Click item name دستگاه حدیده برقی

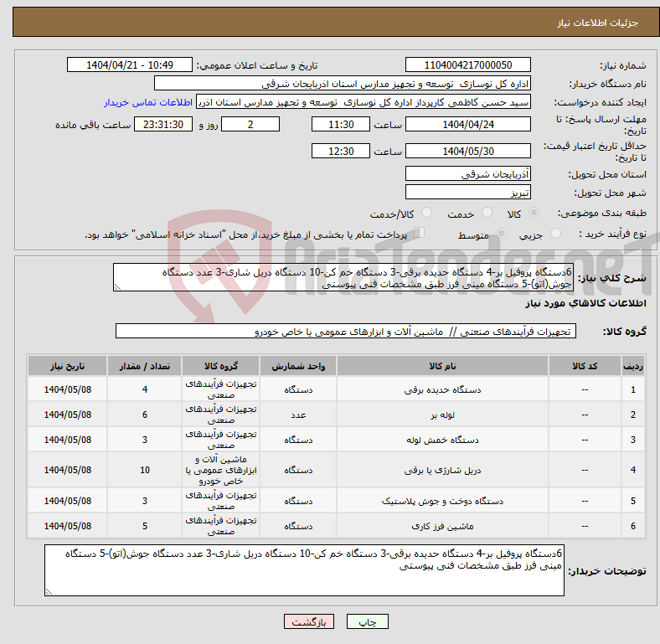[x=442, y=389]
